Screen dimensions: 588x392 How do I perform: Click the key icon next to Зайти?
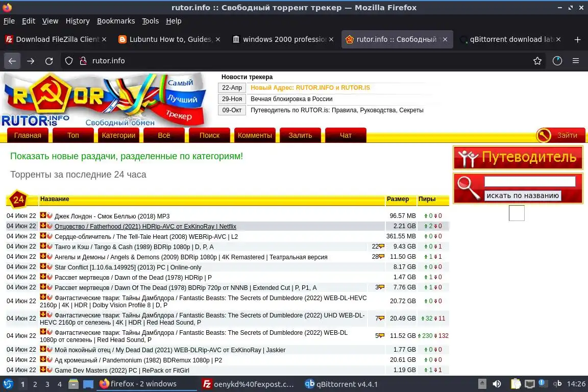click(x=544, y=135)
